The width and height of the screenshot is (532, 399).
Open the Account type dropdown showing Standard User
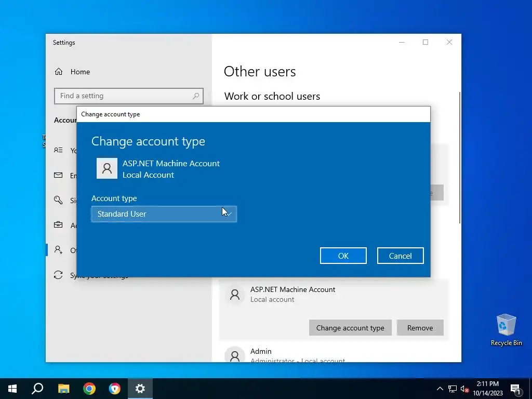164,214
